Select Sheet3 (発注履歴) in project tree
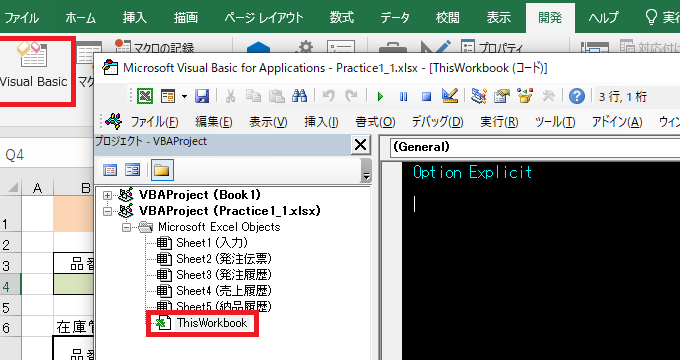This screenshot has width=680, height=360. (x=224, y=275)
